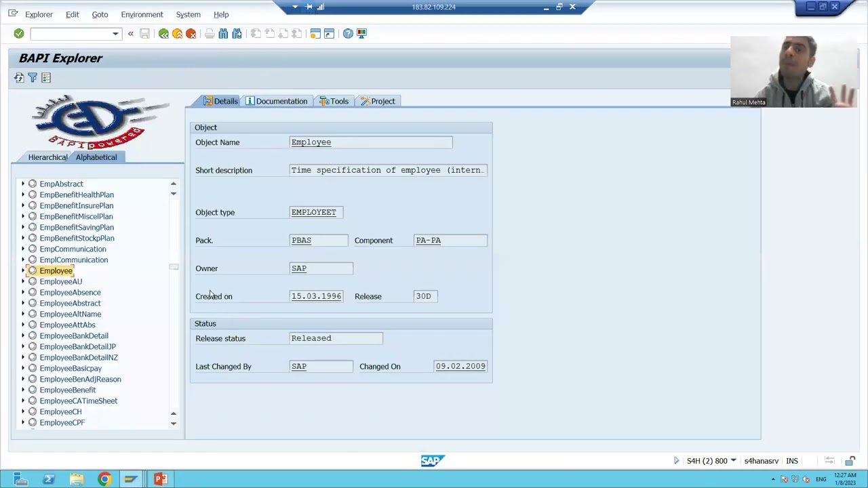
Task: Click the orange Exit icon
Action: (x=177, y=33)
